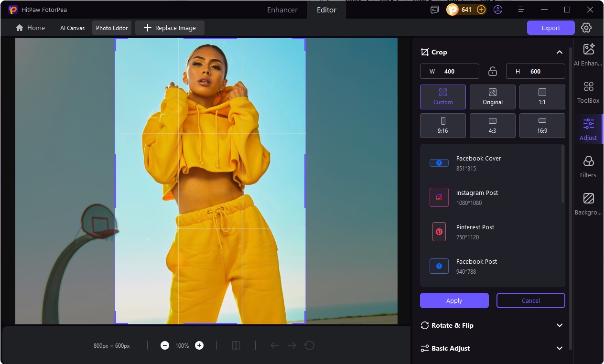Select the 9:16 crop ratio

[x=442, y=126]
